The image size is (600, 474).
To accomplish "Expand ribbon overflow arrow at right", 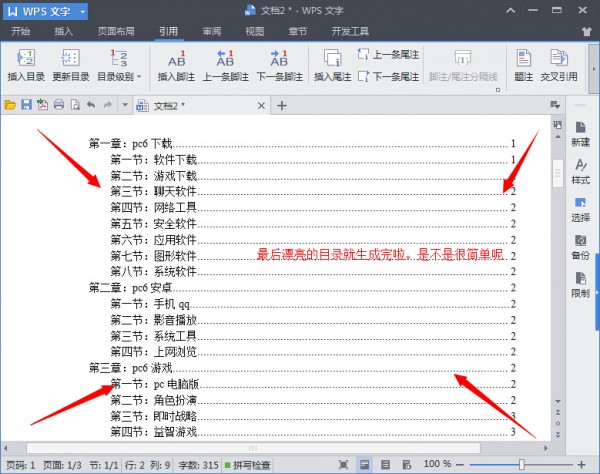I will click(593, 69).
